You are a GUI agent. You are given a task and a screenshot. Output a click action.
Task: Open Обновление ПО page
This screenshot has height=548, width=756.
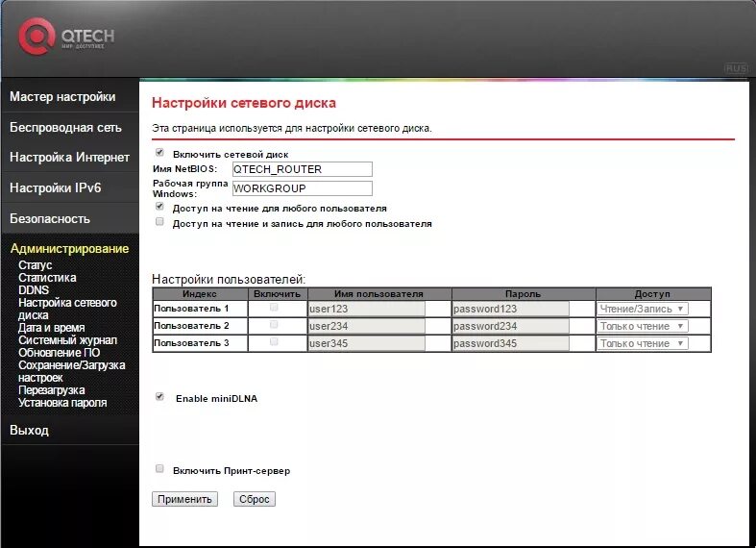(x=60, y=353)
